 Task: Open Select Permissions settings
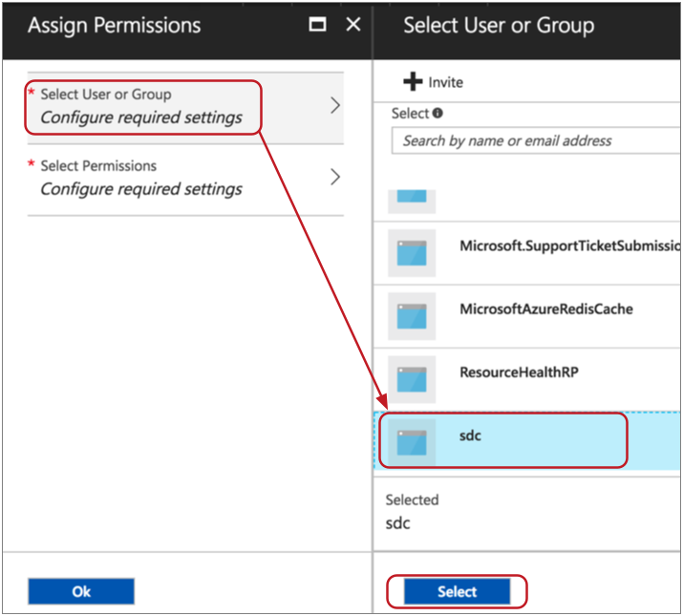pos(143,178)
